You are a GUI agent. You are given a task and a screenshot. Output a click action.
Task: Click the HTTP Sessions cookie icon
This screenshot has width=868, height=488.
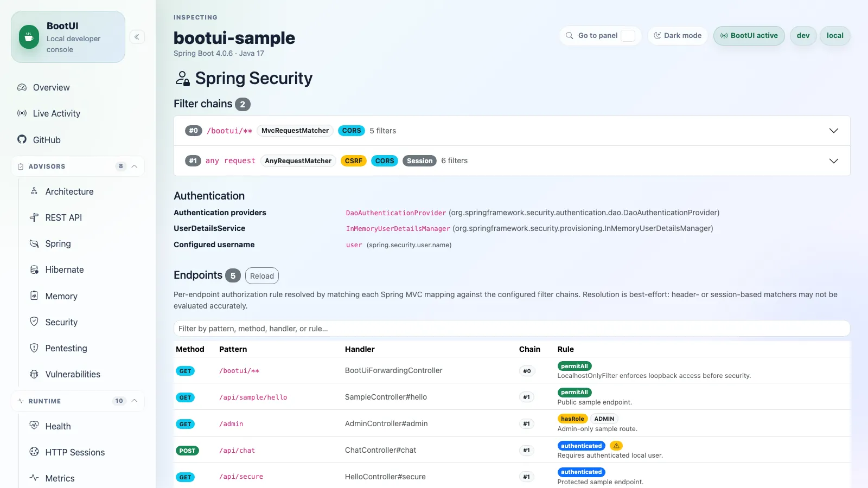click(34, 452)
